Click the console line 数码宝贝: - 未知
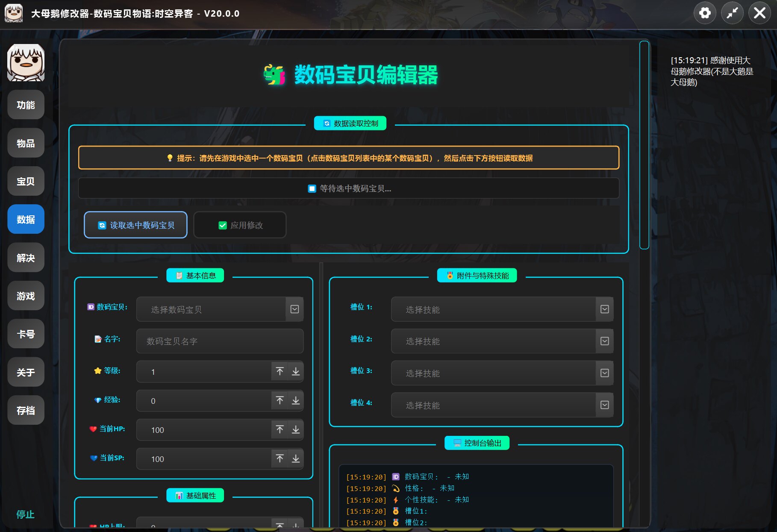This screenshot has height=532, width=777. tap(407, 476)
